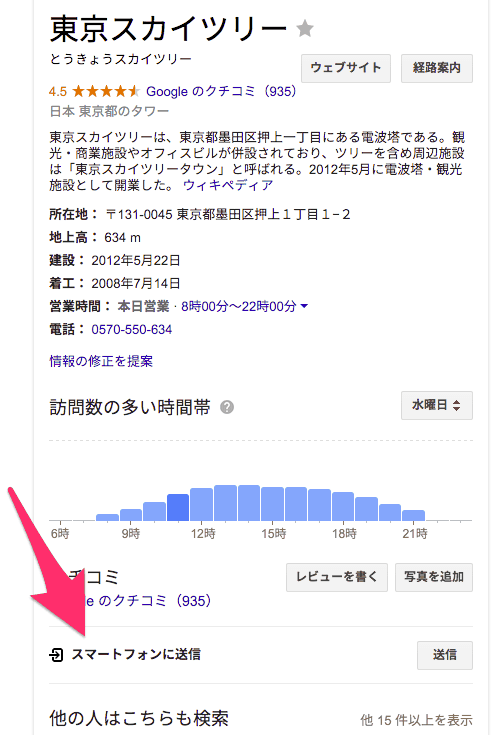This screenshot has width=500, height=735.
Task: Click the 4.5 rating number
Action: (x=58, y=91)
